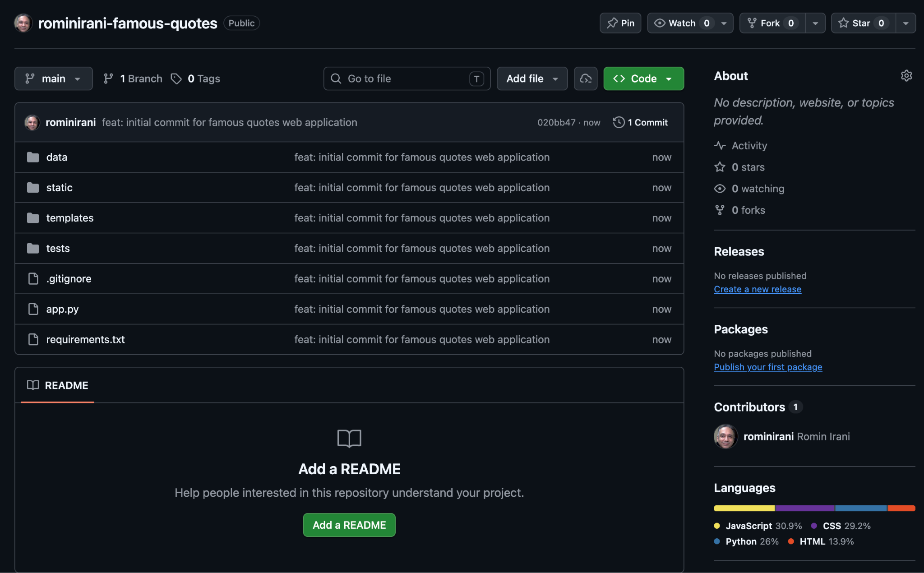Open the requirements.txt file
924x573 pixels.
86,339
